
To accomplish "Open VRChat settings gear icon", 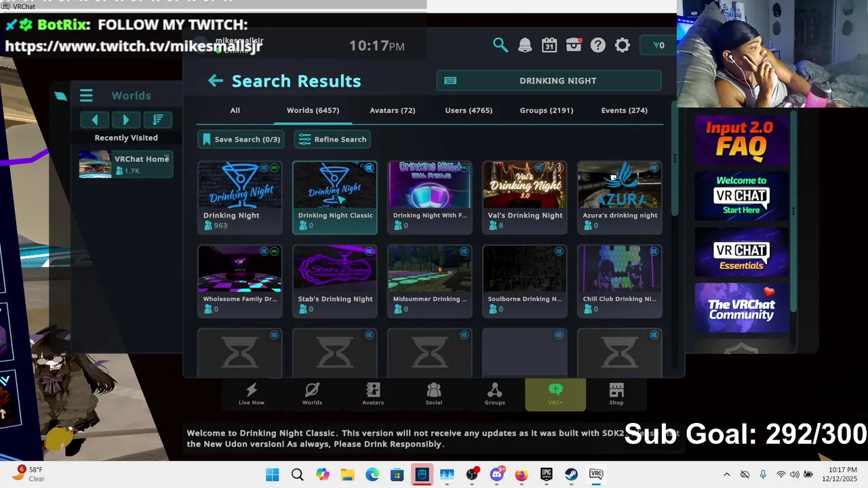I will pyautogui.click(x=623, y=45).
